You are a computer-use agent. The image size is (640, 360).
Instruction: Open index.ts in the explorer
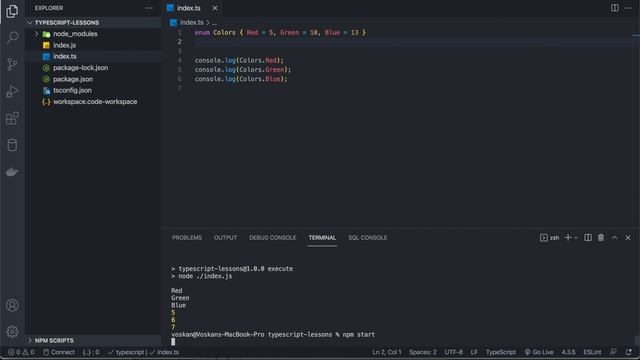(x=64, y=56)
